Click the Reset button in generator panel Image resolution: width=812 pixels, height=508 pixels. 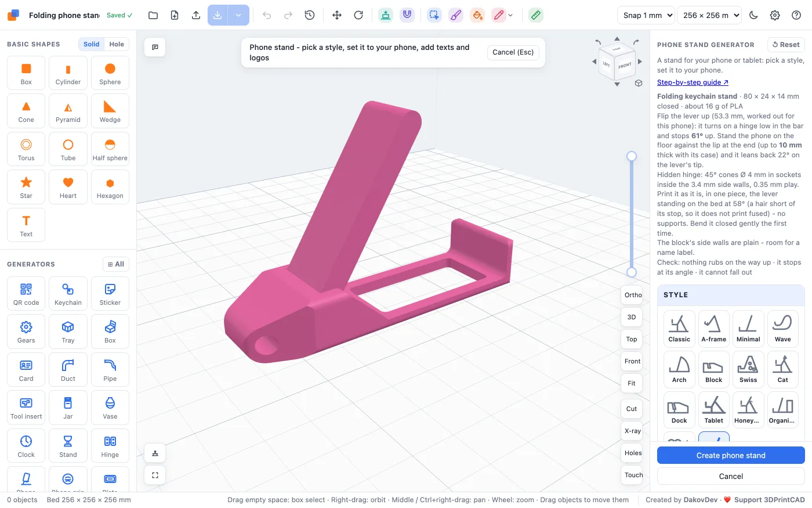(786, 45)
